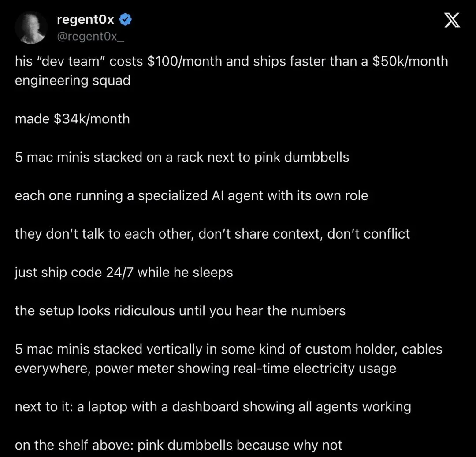Click the "on the shelf above" line

pyautogui.click(x=178, y=446)
